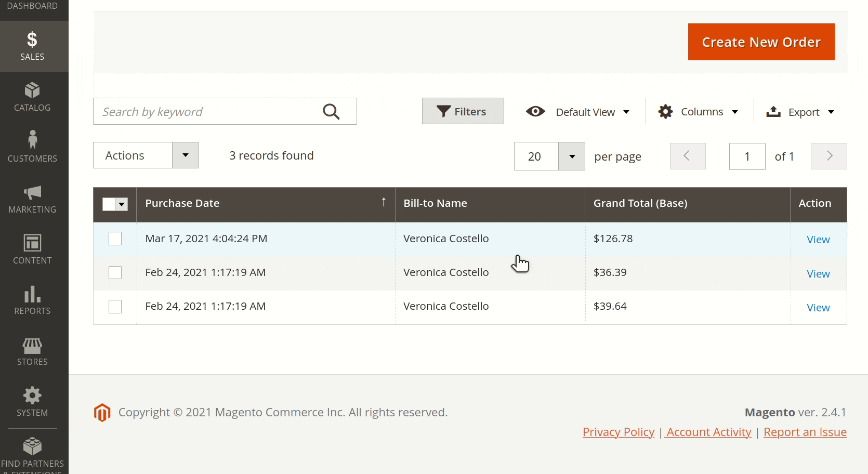This screenshot has width=868, height=474.
Task: Click the search magnifying glass icon
Action: (x=331, y=112)
